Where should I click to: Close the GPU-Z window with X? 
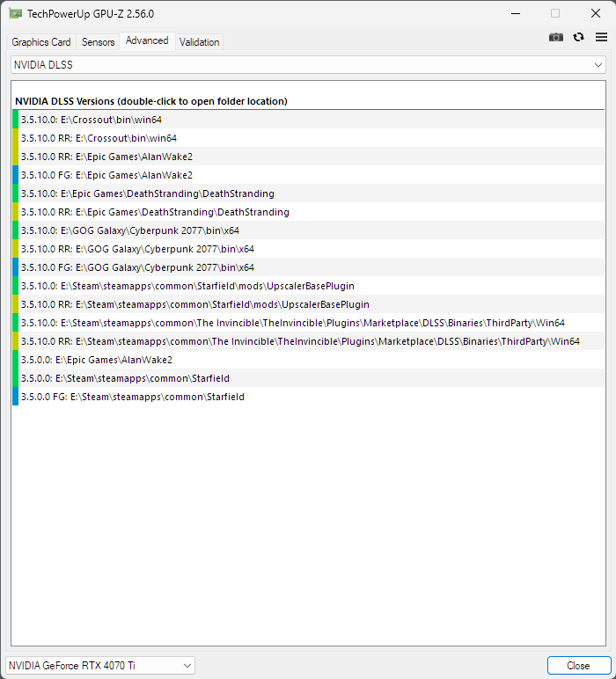point(596,13)
